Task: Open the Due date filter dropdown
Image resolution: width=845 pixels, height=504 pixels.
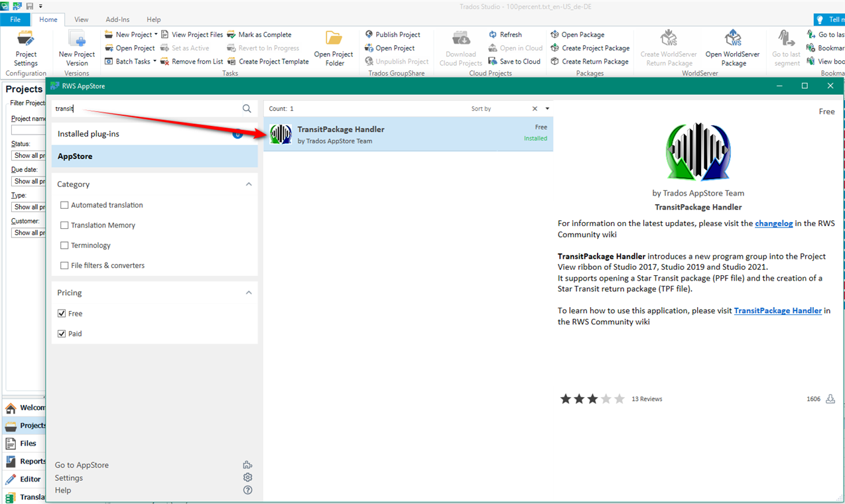Action: pos(29,181)
